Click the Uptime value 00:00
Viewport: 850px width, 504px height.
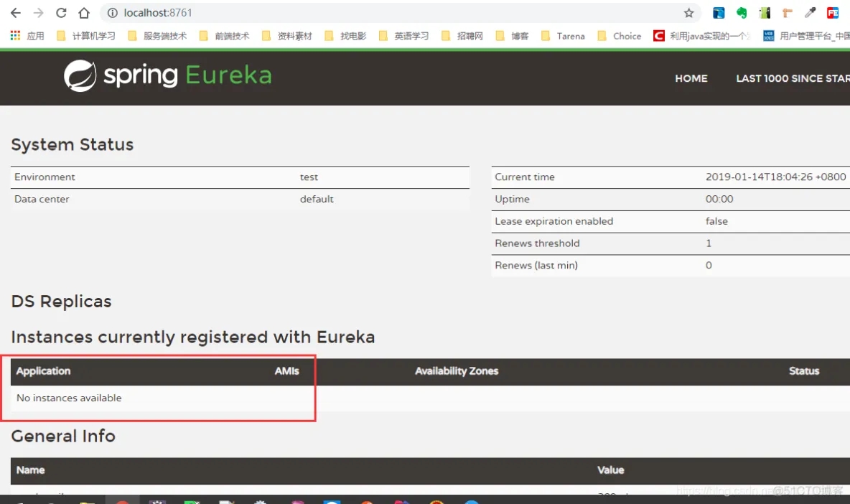pos(719,200)
